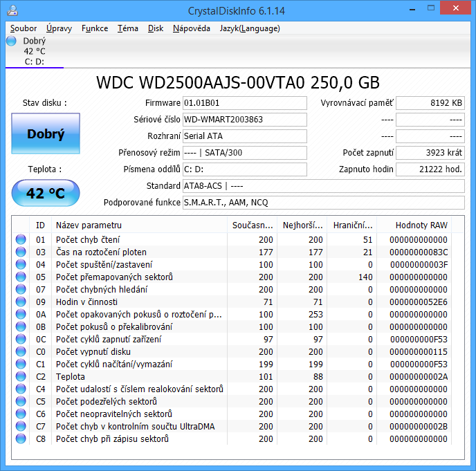Open the Jazyk(Language) menu
Viewport: 476px width, 471px height.
coord(250,28)
